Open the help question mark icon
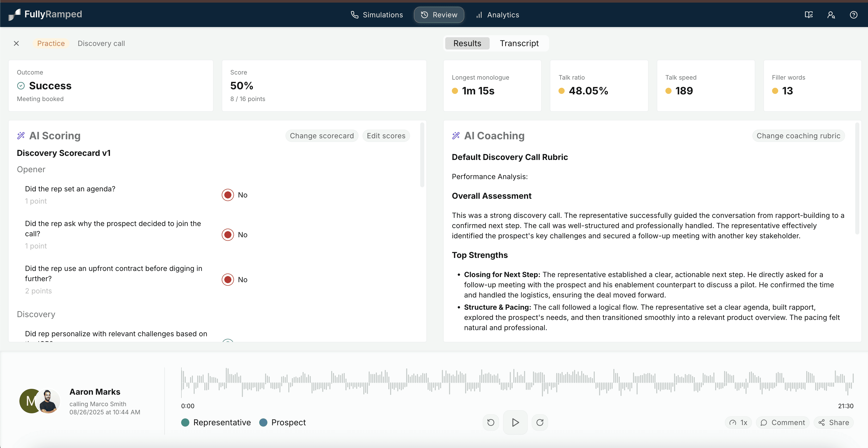This screenshot has width=868, height=448. click(853, 15)
